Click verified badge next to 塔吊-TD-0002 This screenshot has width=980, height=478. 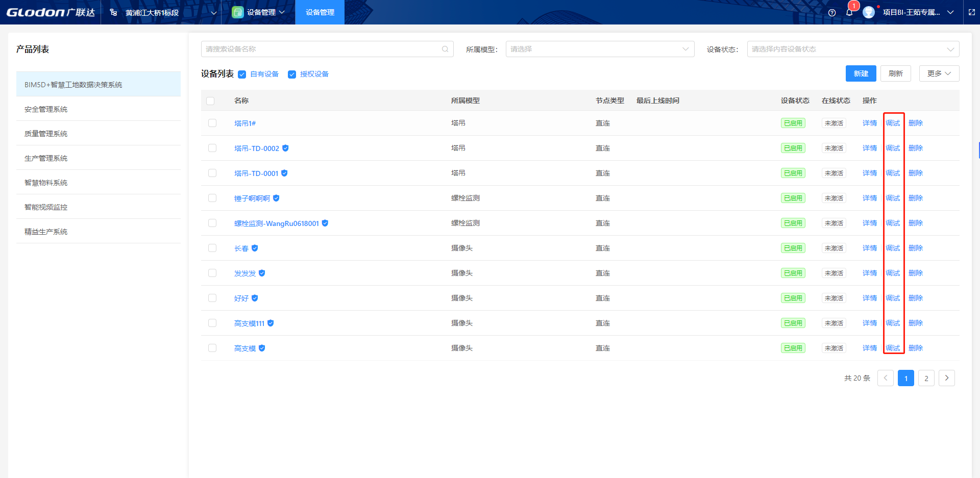tap(285, 148)
